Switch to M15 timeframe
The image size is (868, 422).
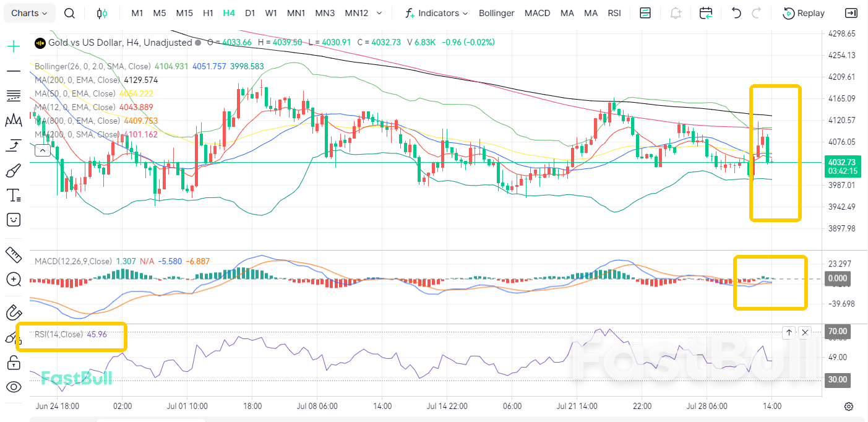pyautogui.click(x=184, y=13)
